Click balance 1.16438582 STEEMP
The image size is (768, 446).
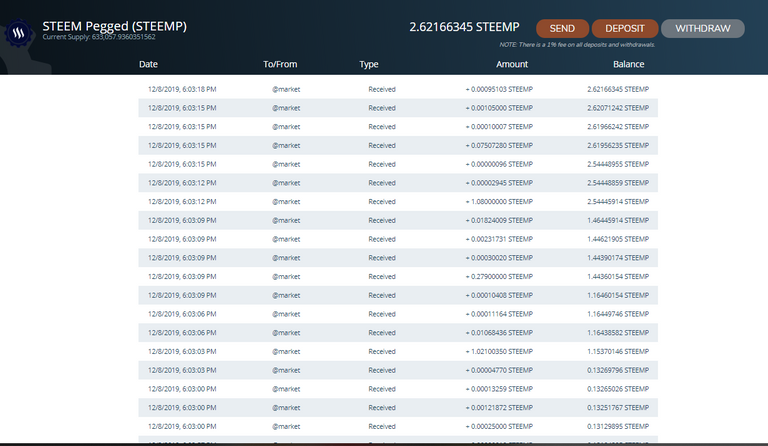[618, 333]
